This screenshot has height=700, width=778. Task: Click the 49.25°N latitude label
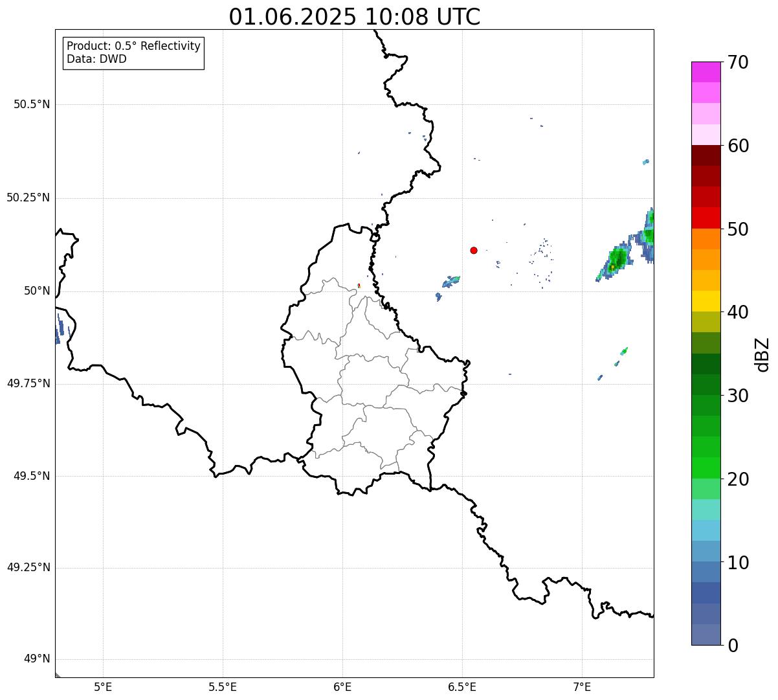click(x=28, y=567)
